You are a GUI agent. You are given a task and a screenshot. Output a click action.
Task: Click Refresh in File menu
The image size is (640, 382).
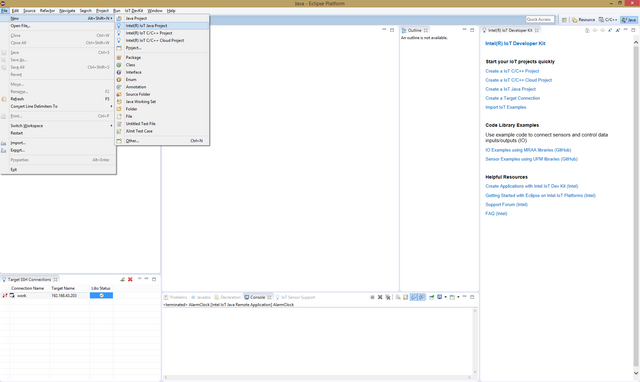[x=58, y=99]
